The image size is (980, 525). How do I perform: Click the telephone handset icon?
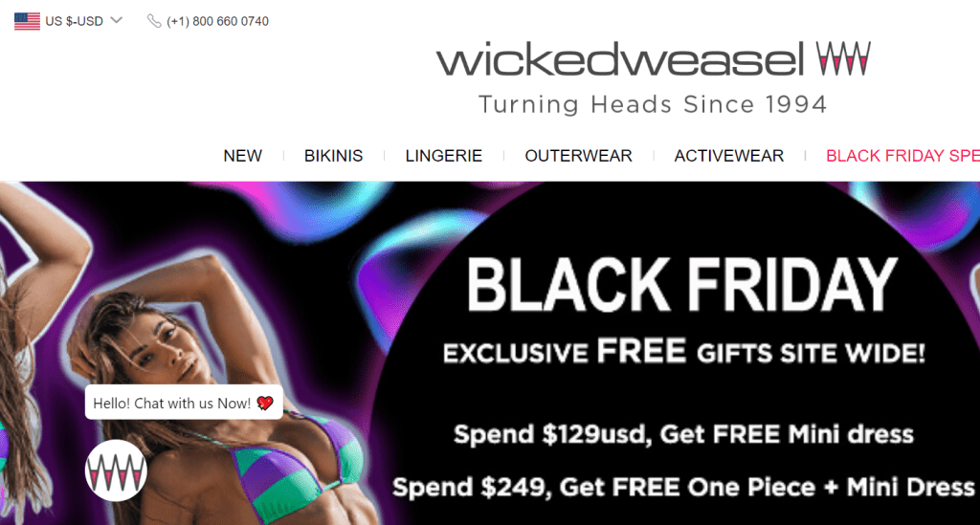(x=154, y=21)
